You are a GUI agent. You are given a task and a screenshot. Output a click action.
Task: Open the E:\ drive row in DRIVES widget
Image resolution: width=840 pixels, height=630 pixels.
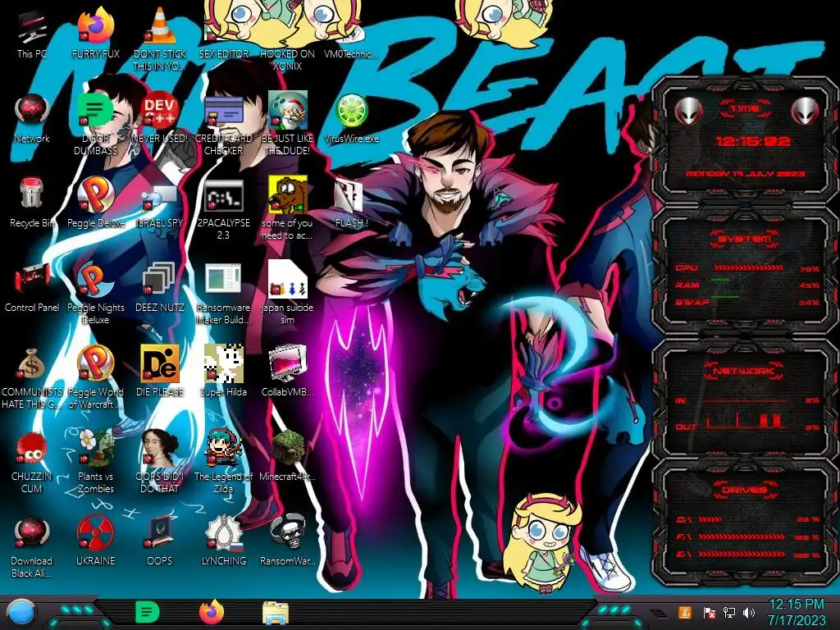748,555
